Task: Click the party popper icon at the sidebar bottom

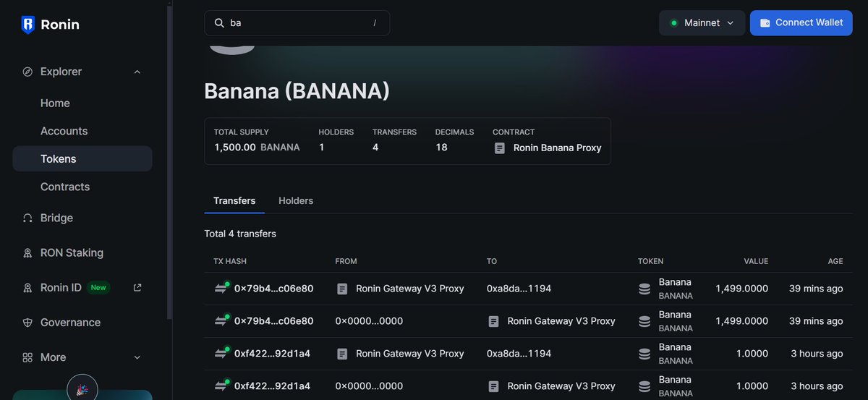Action: click(82, 389)
